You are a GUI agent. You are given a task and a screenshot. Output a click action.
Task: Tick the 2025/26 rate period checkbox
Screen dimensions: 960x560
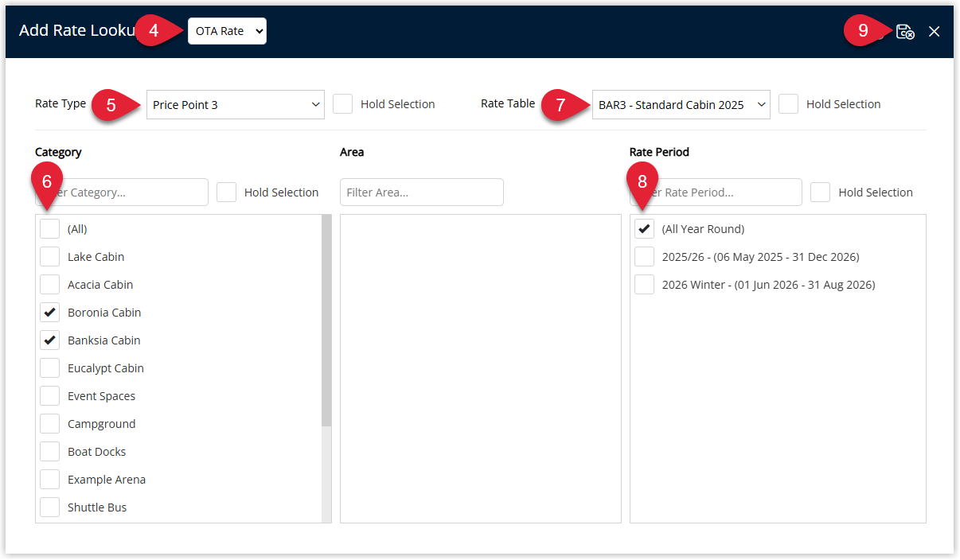pos(645,257)
